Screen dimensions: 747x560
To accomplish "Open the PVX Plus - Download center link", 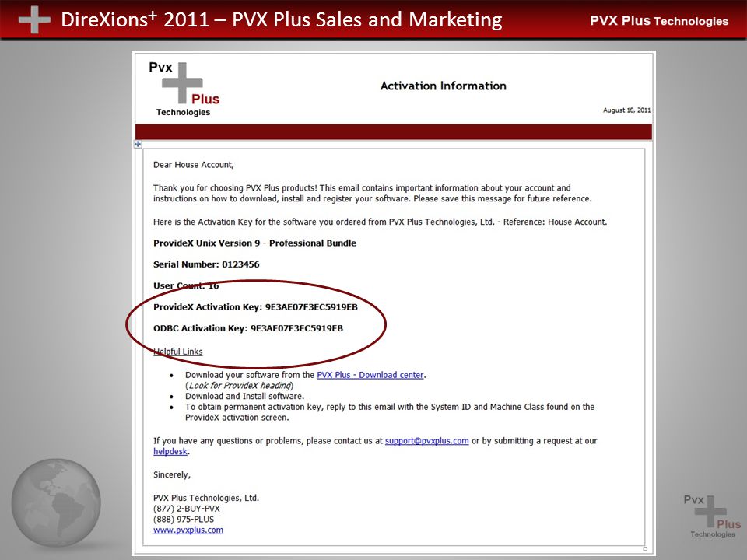I will [x=370, y=375].
